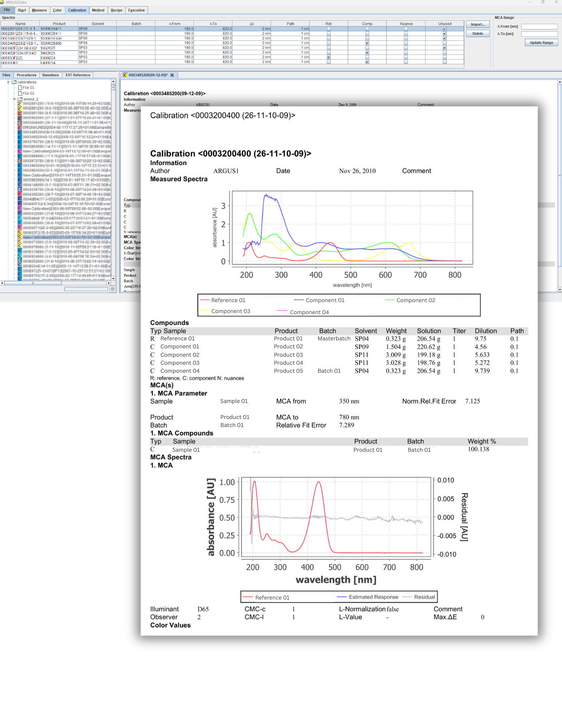Viewport: 562px width, 728px height.
Task: Select the File 01 document icon
Action: pyautogui.click(x=20, y=88)
